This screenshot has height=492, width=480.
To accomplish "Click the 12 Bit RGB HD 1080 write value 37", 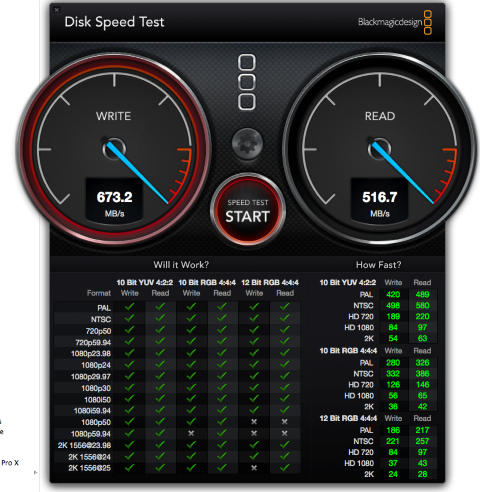I will click(x=393, y=463).
